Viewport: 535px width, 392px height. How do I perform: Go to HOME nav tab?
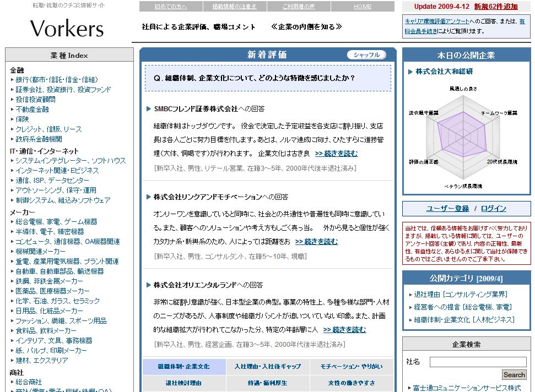[x=363, y=7]
